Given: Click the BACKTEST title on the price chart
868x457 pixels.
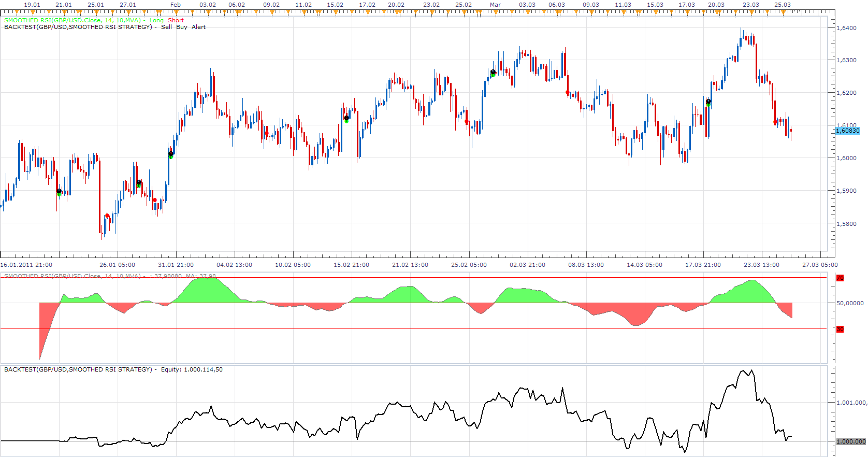Looking at the screenshot, I should pyautogui.click(x=78, y=27).
